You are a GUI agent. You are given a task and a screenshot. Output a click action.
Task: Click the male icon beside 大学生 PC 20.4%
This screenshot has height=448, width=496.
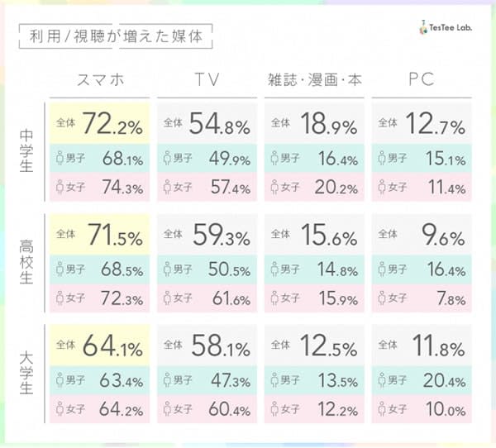click(382, 379)
